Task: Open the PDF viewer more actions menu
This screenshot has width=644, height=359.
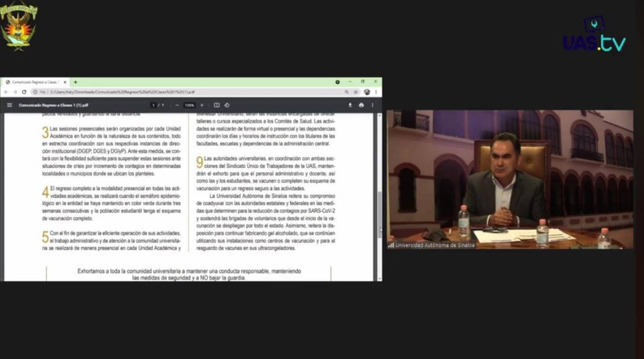Action: 373,105
